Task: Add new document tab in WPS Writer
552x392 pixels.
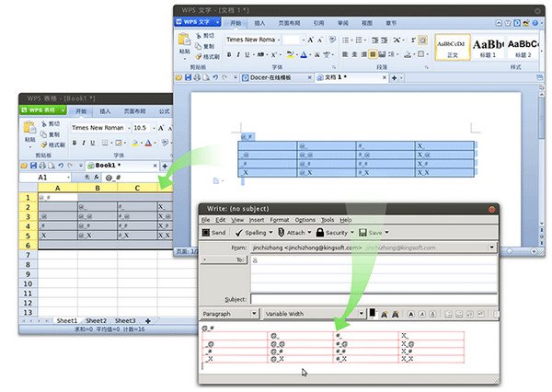Action: [395, 78]
